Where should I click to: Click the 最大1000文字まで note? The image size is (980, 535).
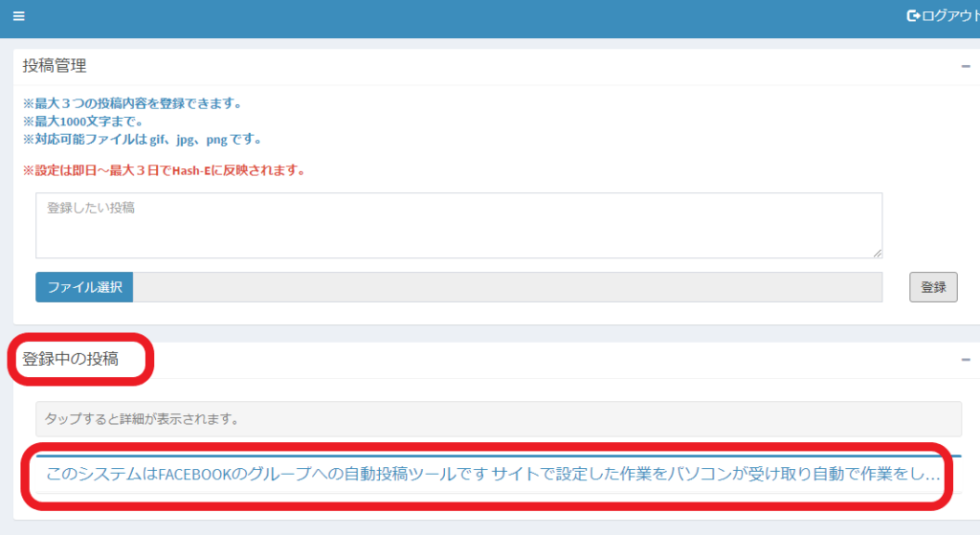point(84,122)
